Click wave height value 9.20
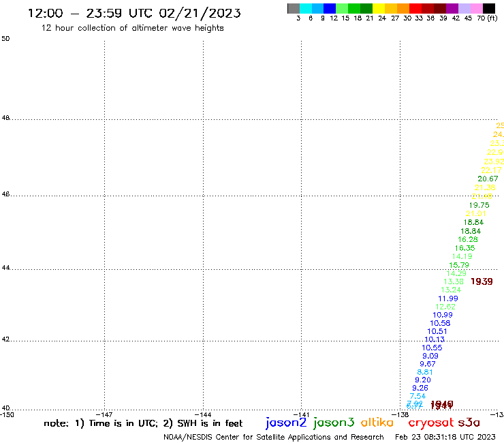 (423, 380)
